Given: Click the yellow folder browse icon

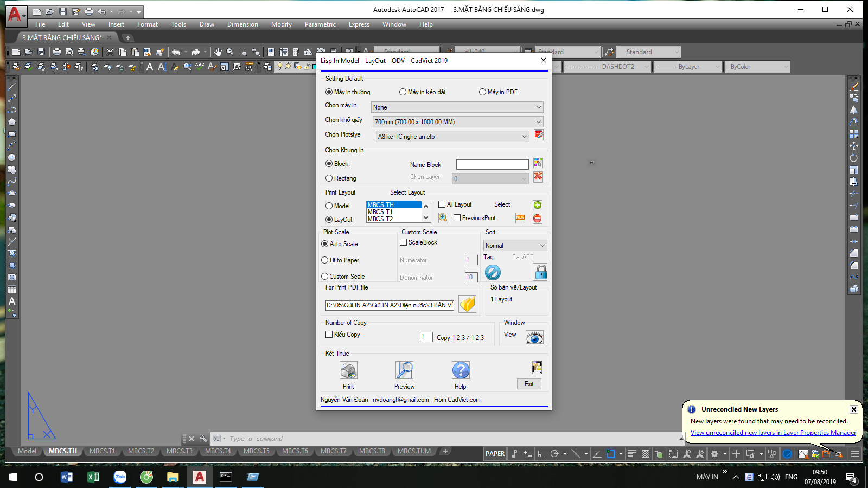Looking at the screenshot, I should [467, 305].
